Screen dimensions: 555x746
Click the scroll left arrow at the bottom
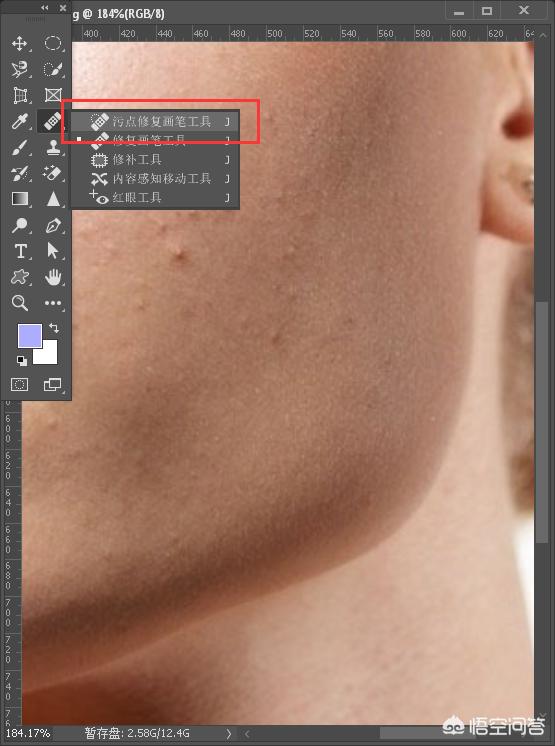tap(247, 734)
